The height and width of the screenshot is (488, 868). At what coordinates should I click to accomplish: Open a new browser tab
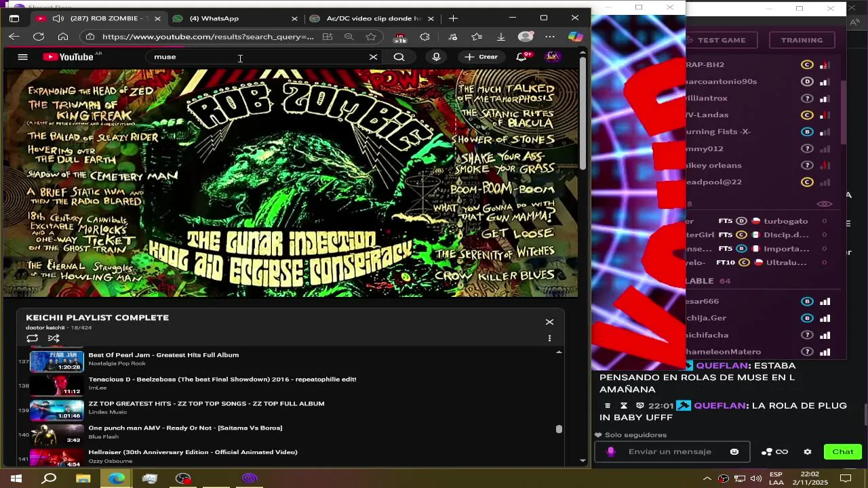pyautogui.click(x=453, y=18)
